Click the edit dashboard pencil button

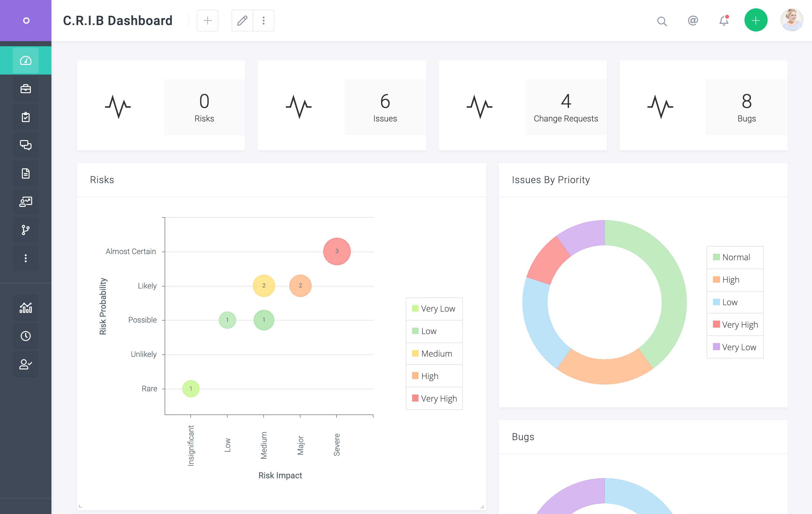[242, 21]
